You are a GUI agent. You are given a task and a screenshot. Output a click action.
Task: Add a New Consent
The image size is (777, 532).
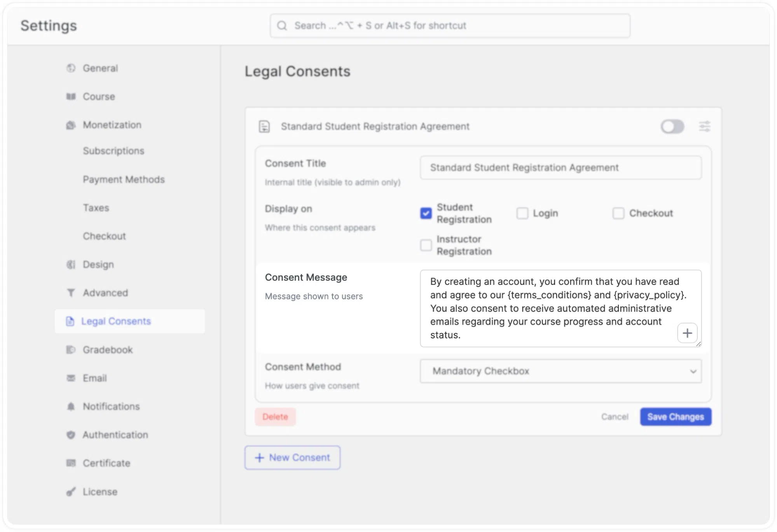[292, 457]
